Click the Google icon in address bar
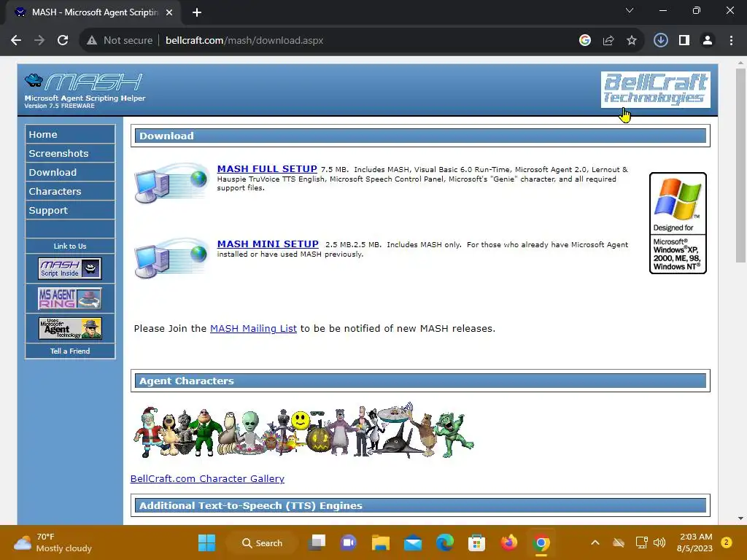747x560 pixels. coord(585,41)
